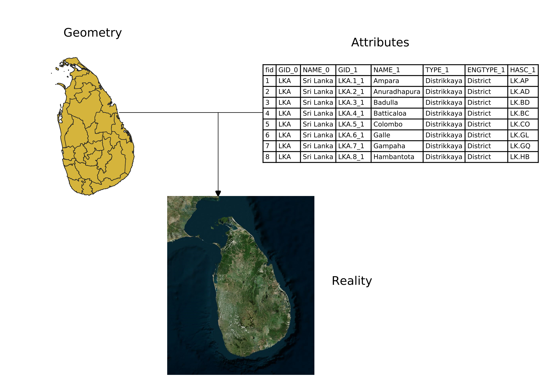Image resolution: width=554 pixels, height=392 pixels.
Task: Click the LKA.3_1 cell
Action: click(353, 102)
